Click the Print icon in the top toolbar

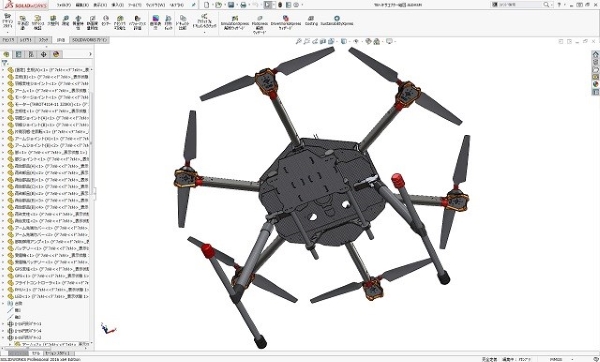(243, 5)
